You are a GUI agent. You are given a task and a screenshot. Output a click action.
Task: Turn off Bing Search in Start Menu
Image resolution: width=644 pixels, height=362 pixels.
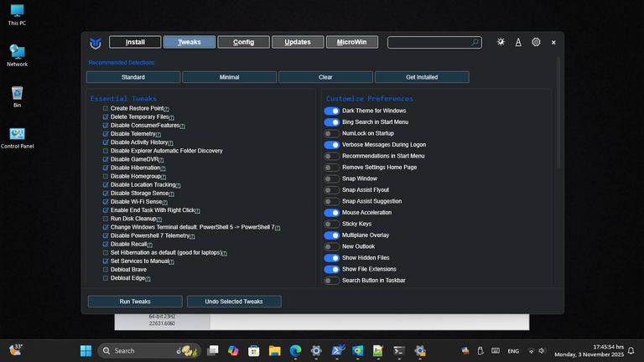(x=331, y=122)
